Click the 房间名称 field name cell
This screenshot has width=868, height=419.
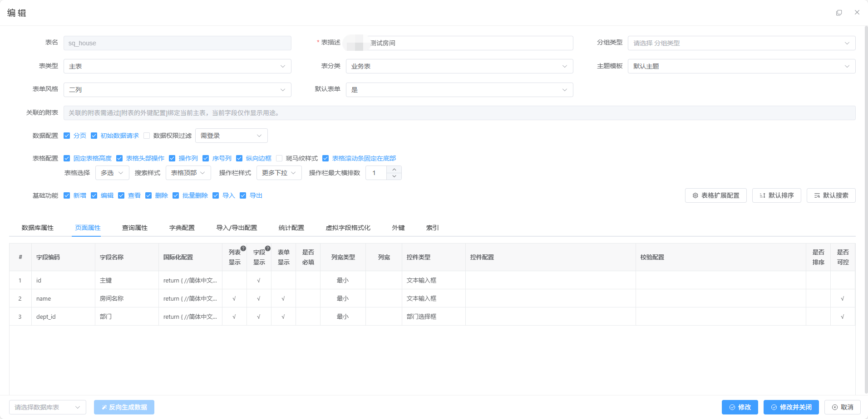[x=127, y=298]
